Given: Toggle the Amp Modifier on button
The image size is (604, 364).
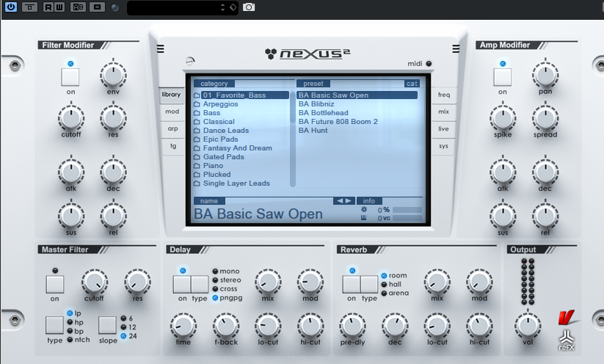Looking at the screenshot, I should pos(502,77).
